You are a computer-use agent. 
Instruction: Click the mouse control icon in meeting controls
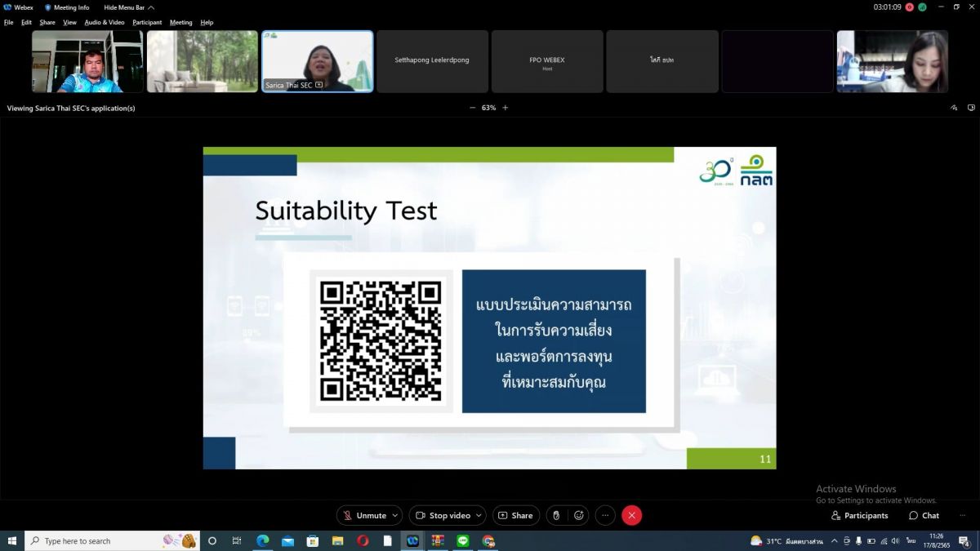[x=556, y=515]
